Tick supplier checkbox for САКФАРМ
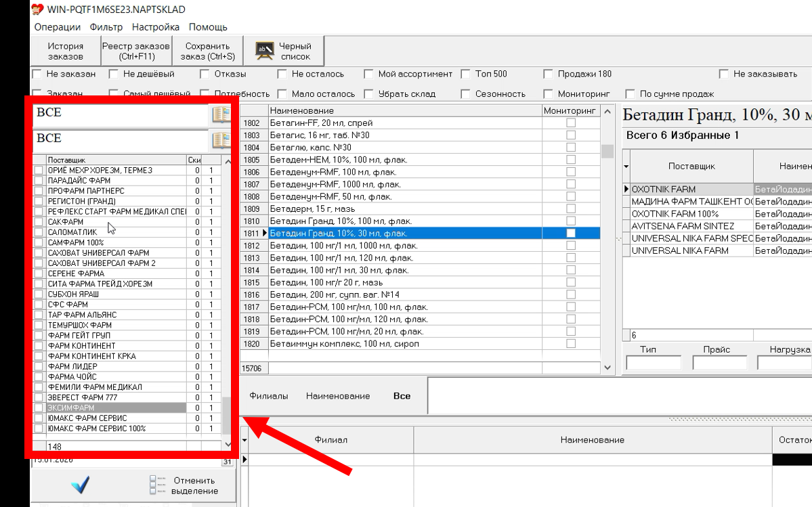Viewport: 812px width, 507px height. tap(39, 221)
